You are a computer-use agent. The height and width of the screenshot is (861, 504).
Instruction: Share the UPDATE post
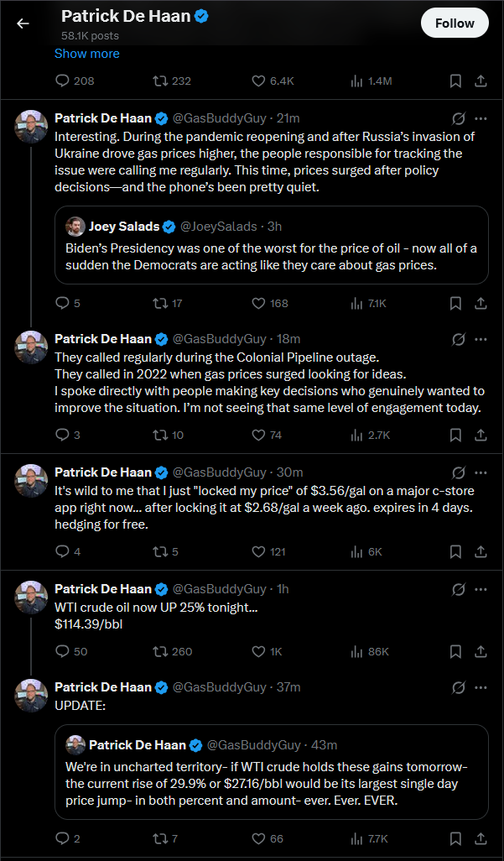(481, 838)
